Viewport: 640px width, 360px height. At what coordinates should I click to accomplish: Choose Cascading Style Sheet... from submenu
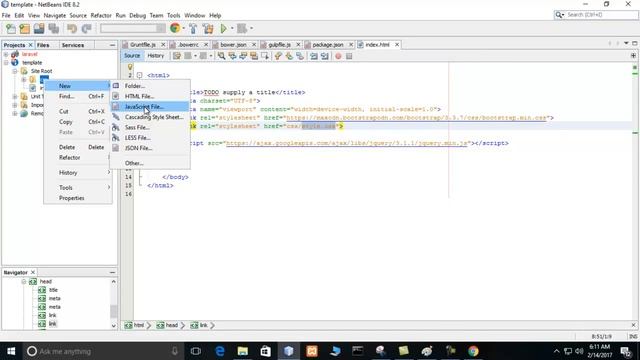coord(150,117)
